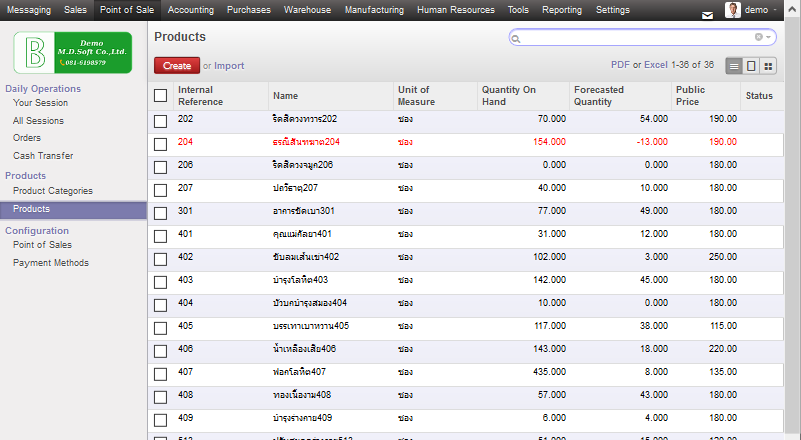The height and width of the screenshot is (440, 801).
Task: Open the Human Resources menu
Action: coord(456,10)
